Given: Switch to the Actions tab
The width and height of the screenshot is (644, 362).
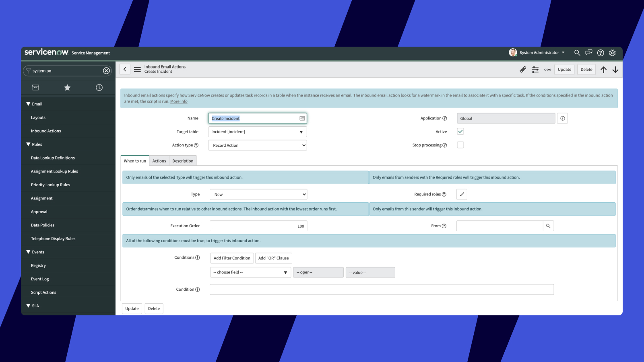Looking at the screenshot, I should click(159, 160).
